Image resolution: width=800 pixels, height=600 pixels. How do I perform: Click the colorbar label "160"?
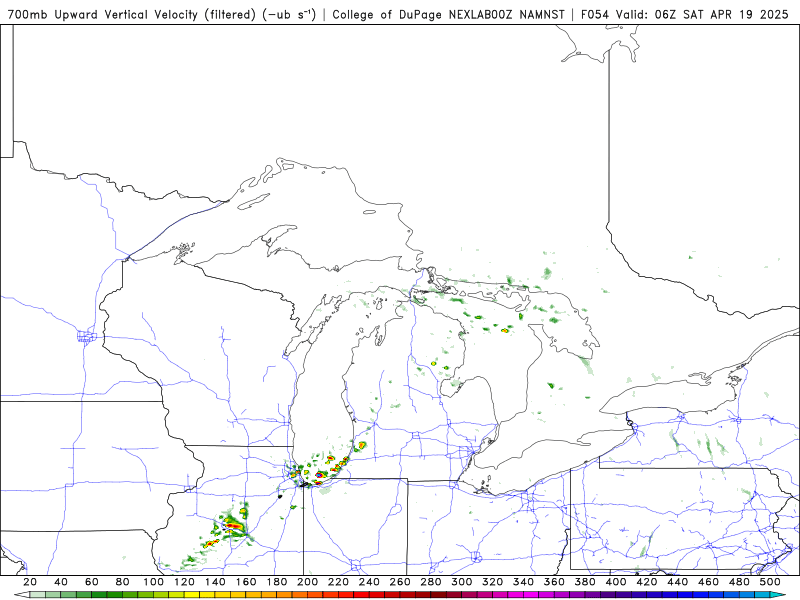245,582
